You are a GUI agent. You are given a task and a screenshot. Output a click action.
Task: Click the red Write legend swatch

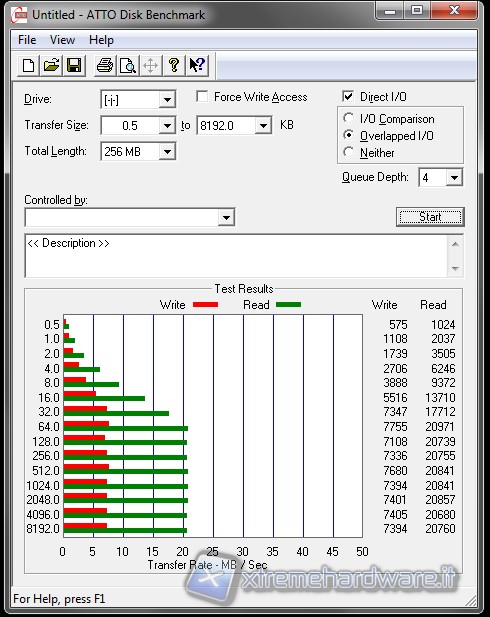[x=205, y=305]
